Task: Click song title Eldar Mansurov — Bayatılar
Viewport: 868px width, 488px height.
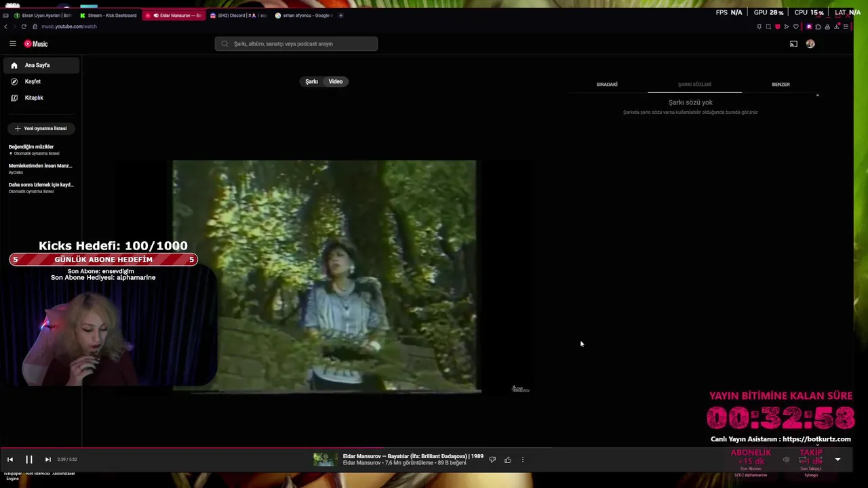Action: point(413,456)
